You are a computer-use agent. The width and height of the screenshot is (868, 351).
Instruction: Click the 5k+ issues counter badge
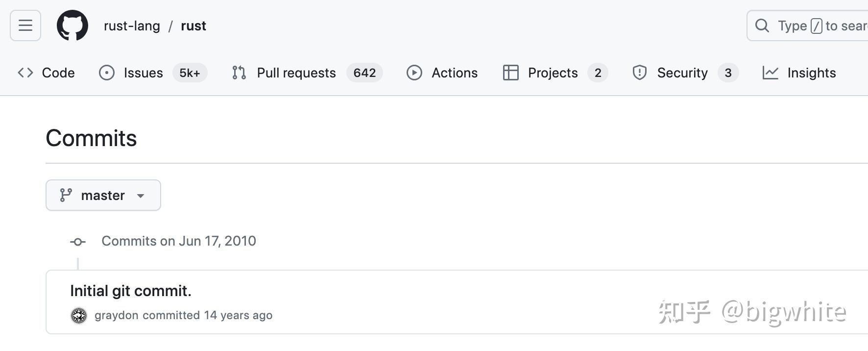pyautogui.click(x=190, y=73)
